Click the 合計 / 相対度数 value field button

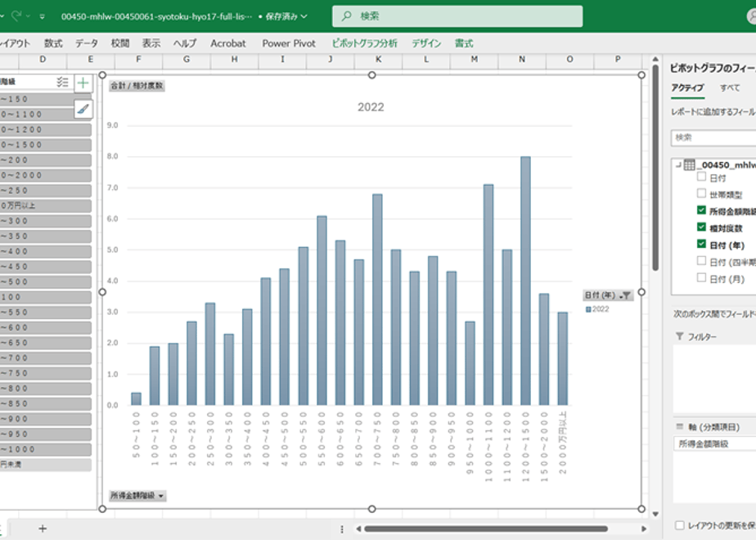tap(137, 86)
